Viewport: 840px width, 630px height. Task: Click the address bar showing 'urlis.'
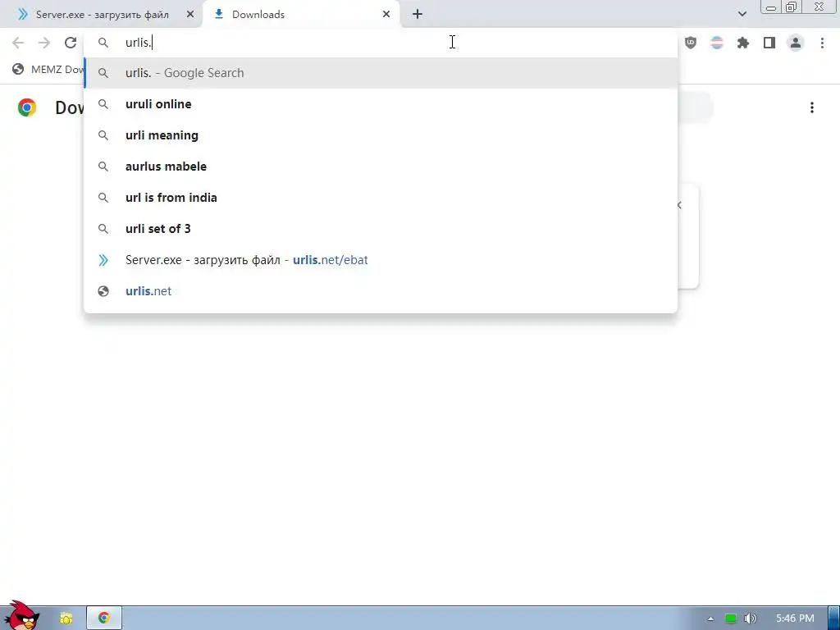click(381, 43)
